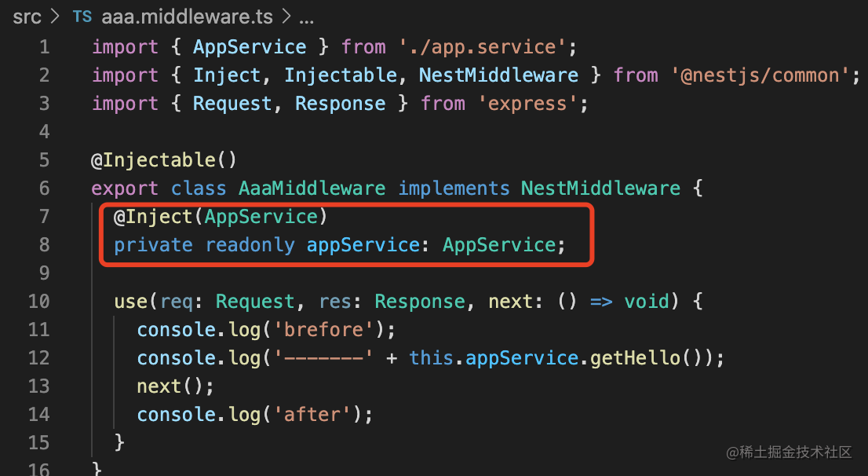This screenshot has height=476, width=868.
Task: Click the './app.service' import path
Action: point(482,46)
